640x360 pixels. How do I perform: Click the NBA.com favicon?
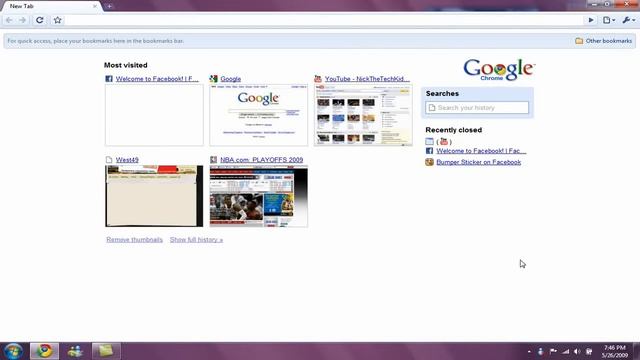pos(213,160)
